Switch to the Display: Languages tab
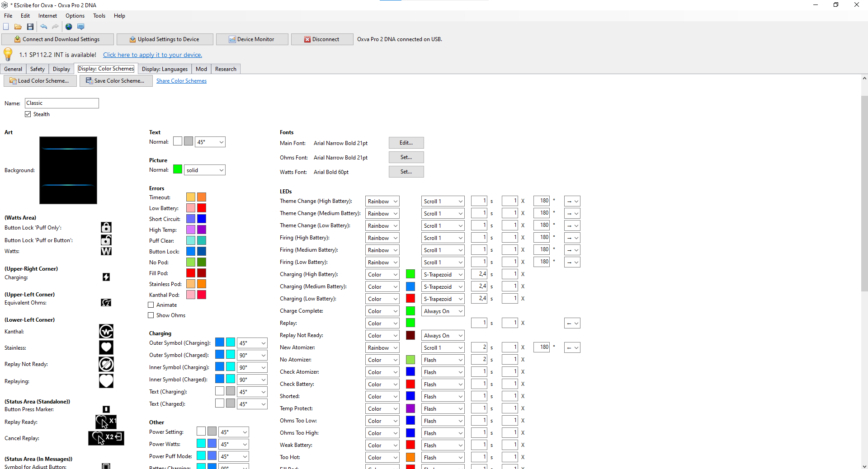 (x=165, y=69)
